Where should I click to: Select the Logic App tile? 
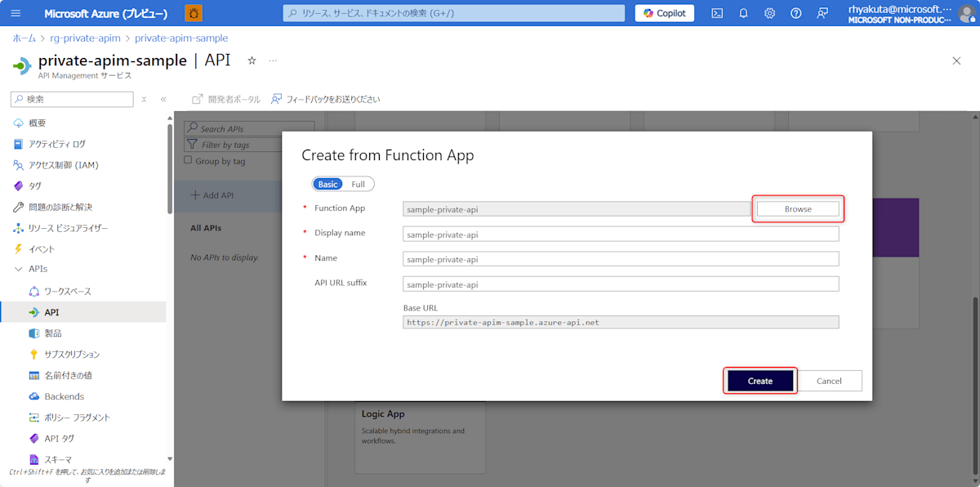(420, 436)
